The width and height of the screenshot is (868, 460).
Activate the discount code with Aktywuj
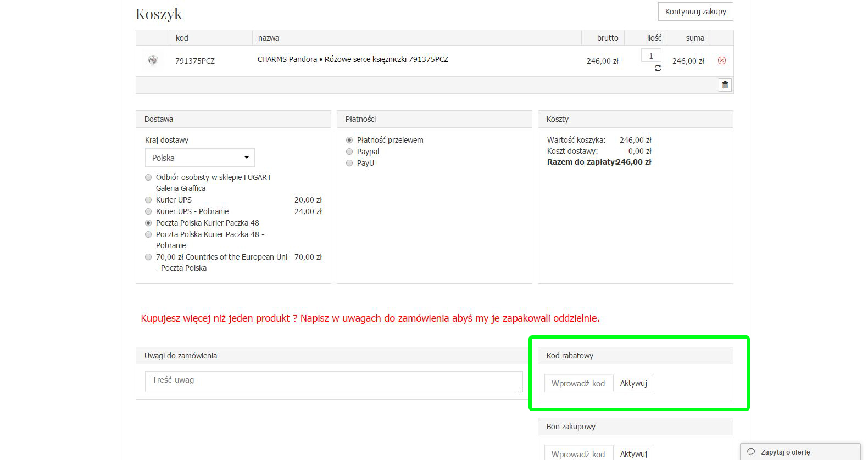point(633,383)
